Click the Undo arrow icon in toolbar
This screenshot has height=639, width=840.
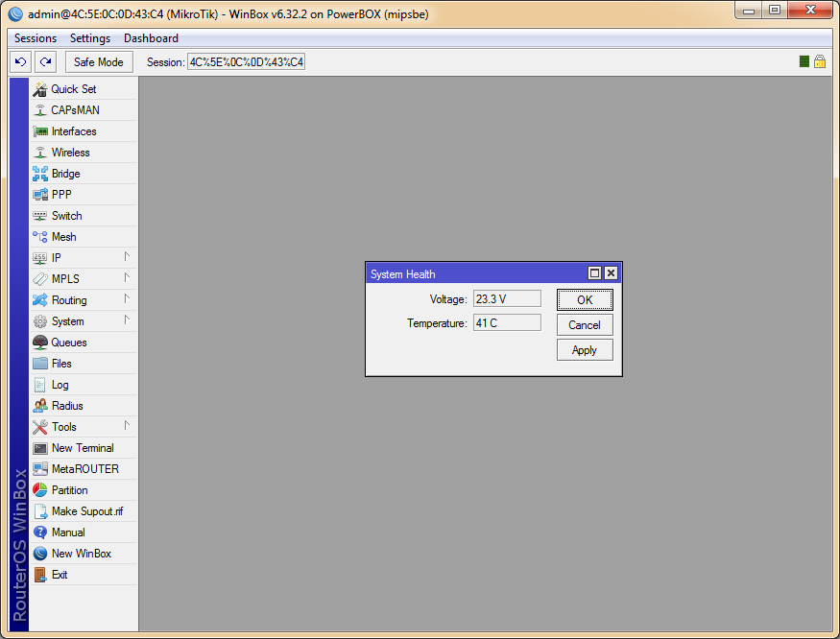point(21,62)
